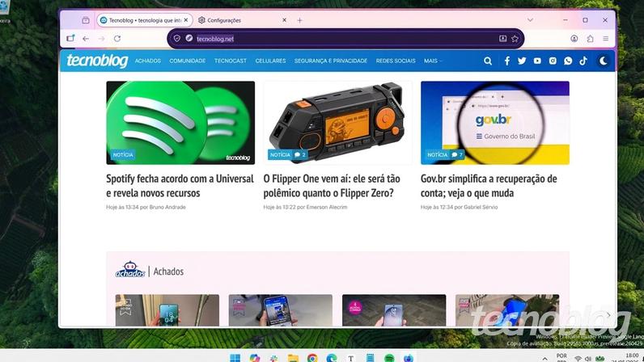Show hidden system tray icons chevron
Viewport: 644px width, 362px height.
click(x=544, y=358)
